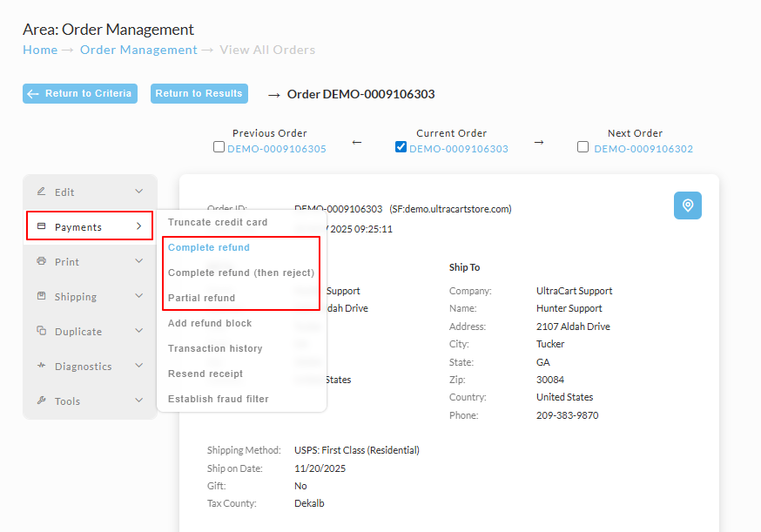This screenshot has width=761, height=532.
Task: Click the Order DEMO-0009106303 heading
Action: (361, 94)
